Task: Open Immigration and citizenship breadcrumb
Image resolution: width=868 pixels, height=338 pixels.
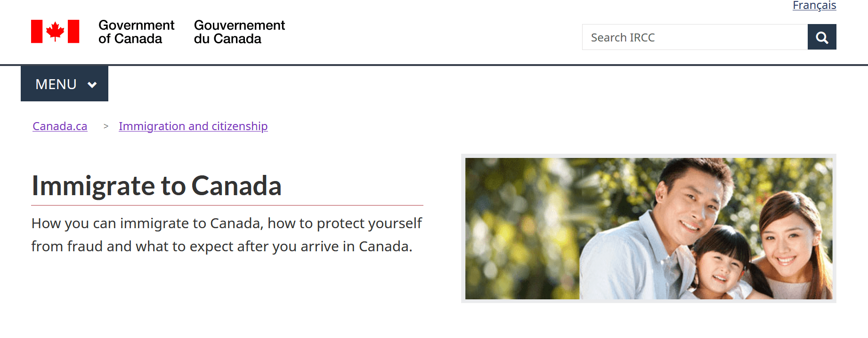Action: click(193, 126)
